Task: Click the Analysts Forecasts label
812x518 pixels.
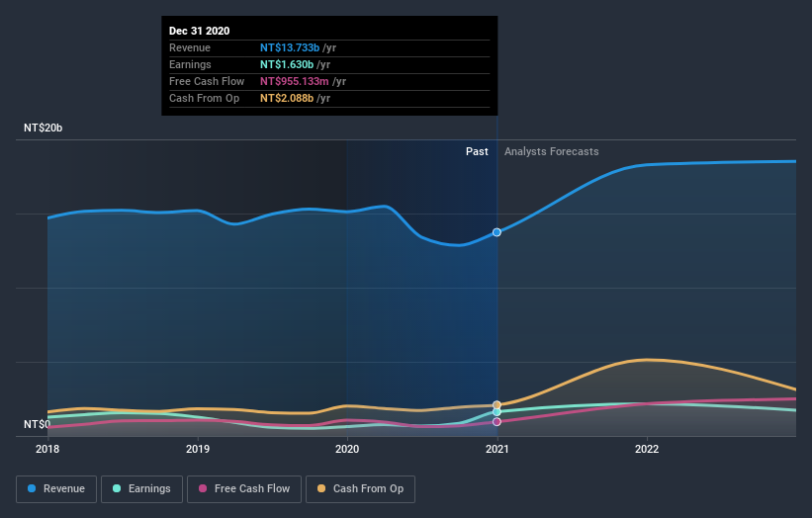Action: pos(552,151)
